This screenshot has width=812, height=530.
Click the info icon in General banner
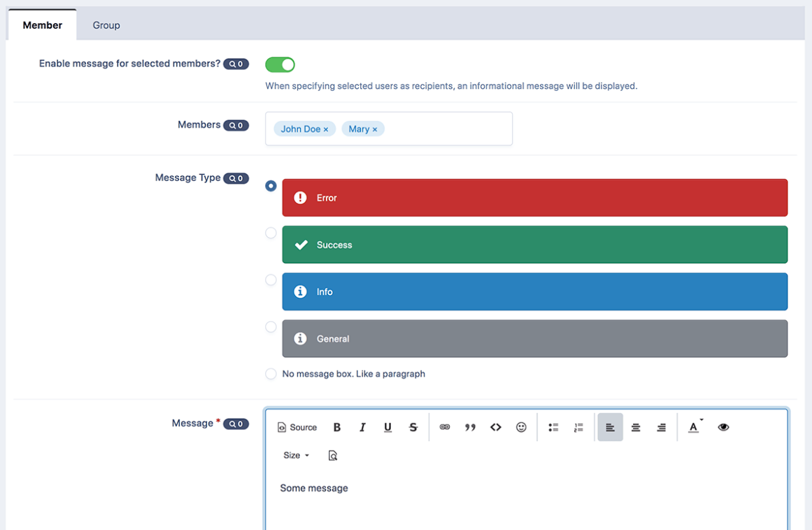click(300, 338)
